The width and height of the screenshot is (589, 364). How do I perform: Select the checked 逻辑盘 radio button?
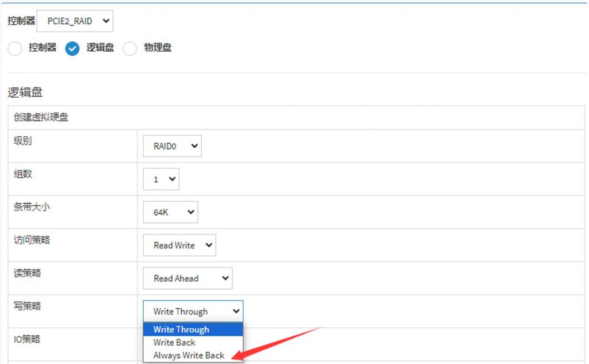pyautogui.click(x=72, y=49)
